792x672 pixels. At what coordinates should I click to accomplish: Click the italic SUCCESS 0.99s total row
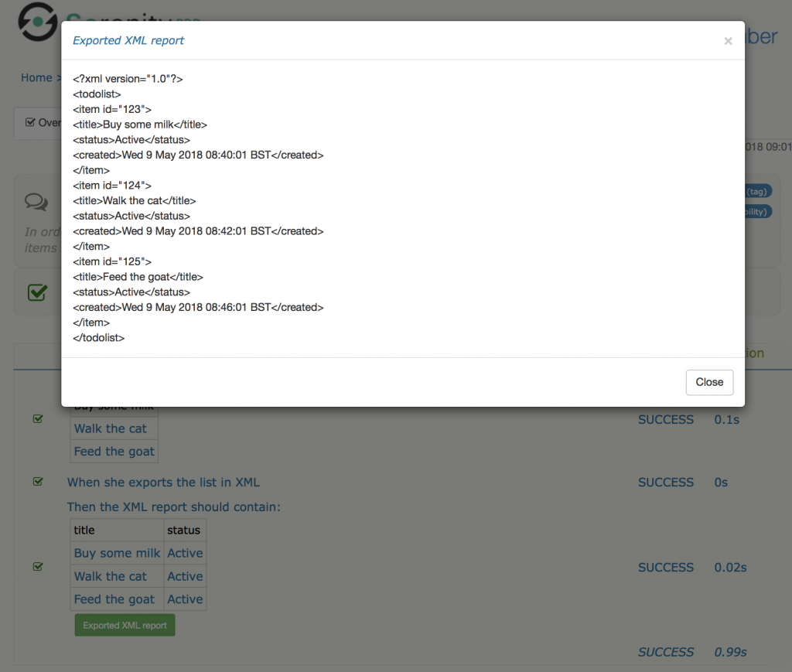692,653
